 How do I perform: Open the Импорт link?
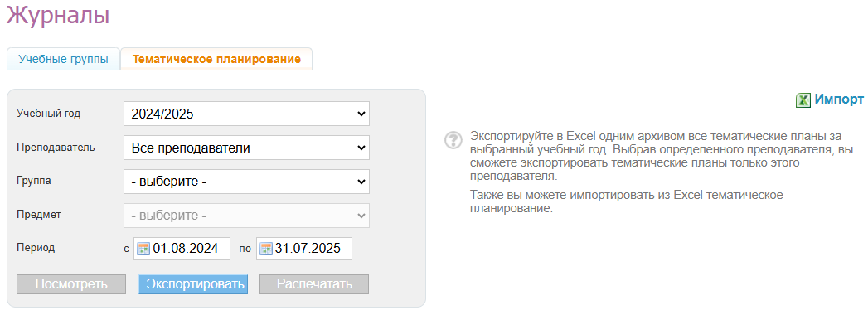[839, 99]
